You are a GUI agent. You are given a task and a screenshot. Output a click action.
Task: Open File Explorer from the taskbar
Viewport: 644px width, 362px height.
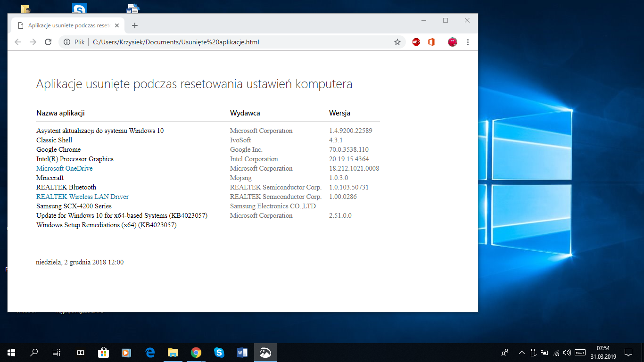tap(173, 352)
